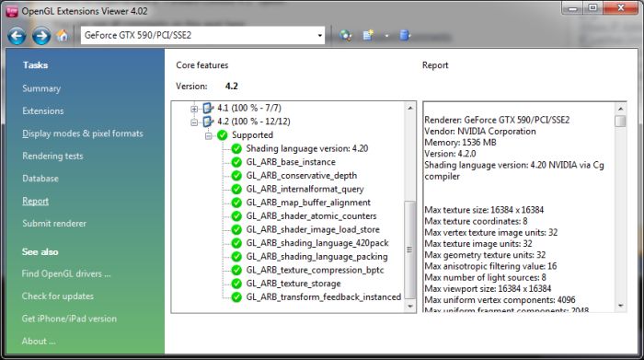Image resolution: width=644 pixels, height=360 pixels.
Task: Select GL_ARB_shader_atomic_counters entry
Action: click(311, 216)
